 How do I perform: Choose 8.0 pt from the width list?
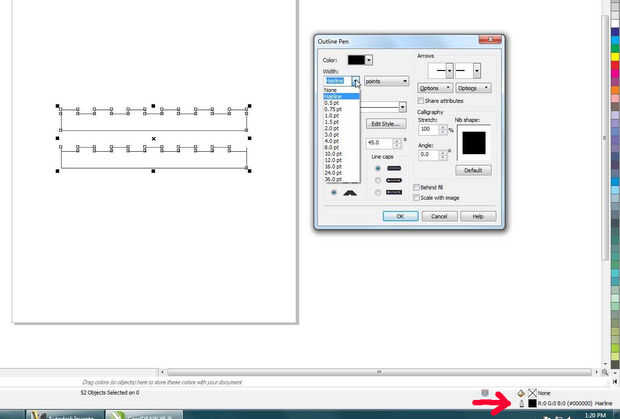pos(342,147)
